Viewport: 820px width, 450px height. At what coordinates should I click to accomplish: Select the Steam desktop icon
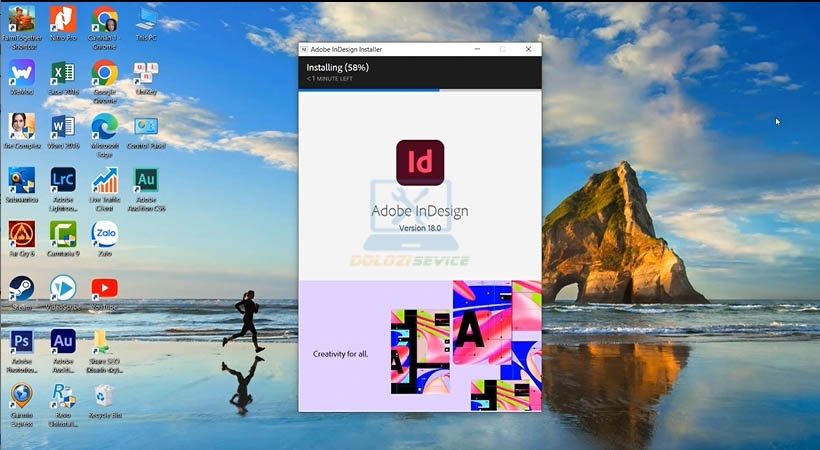(21, 288)
